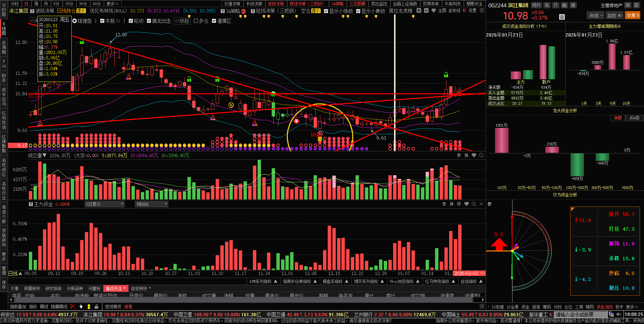This screenshot has width=644, height=324.
Task: Click the red X delete-drawing icon
Action: 73,307
